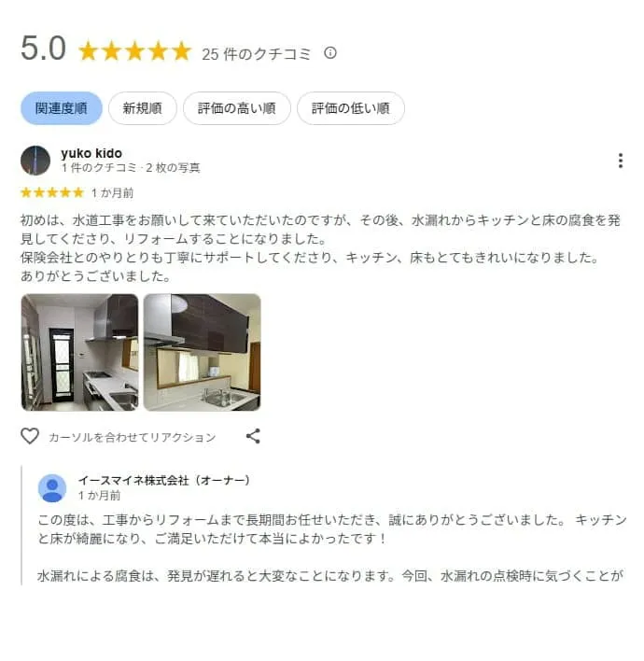Click 1 件のクチコミ · 2 枚の写真 reviewer details
The image size is (644, 661).
click(x=131, y=168)
